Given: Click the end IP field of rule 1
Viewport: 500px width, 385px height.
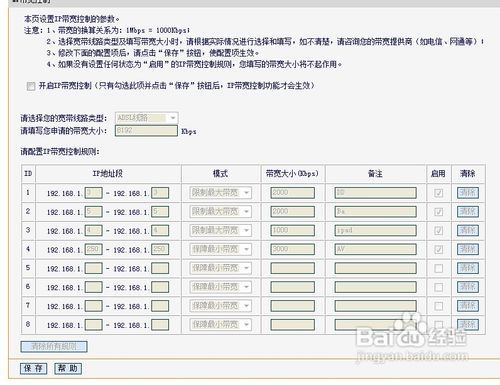Looking at the screenshot, I should point(160,193).
